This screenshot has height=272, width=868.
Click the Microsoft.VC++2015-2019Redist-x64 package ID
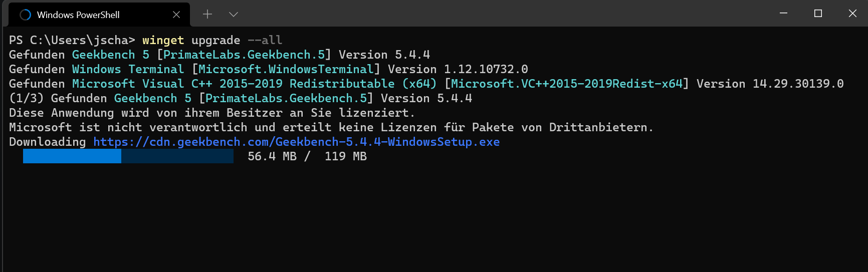click(567, 84)
